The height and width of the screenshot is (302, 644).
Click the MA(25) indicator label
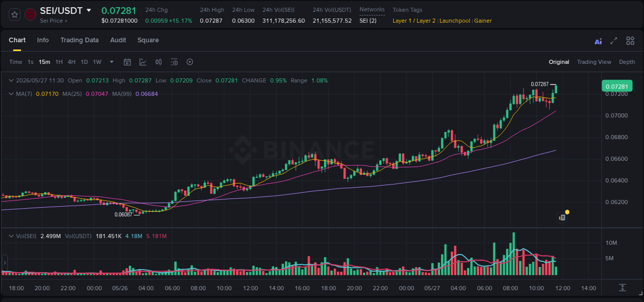click(x=73, y=94)
